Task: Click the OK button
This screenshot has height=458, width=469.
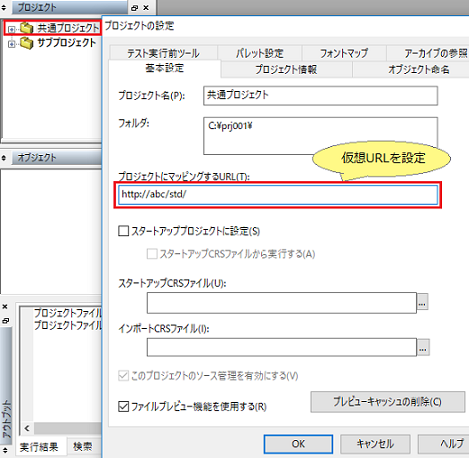Action: point(298,444)
